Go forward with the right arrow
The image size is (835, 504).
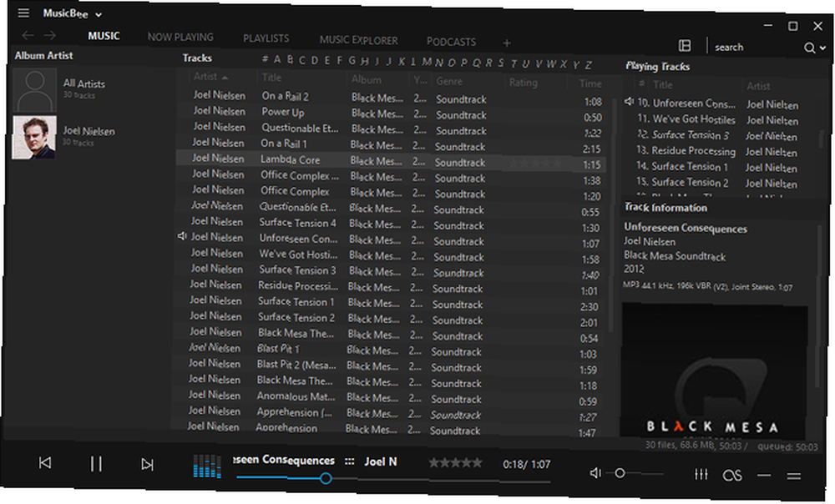pyautogui.click(x=50, y=35)
